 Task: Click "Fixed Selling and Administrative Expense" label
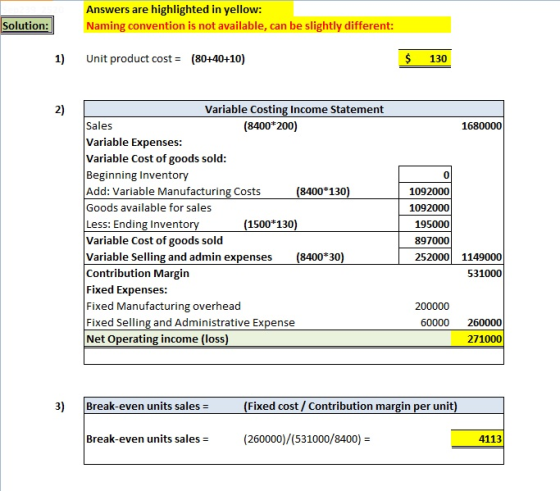coord(190,322)
